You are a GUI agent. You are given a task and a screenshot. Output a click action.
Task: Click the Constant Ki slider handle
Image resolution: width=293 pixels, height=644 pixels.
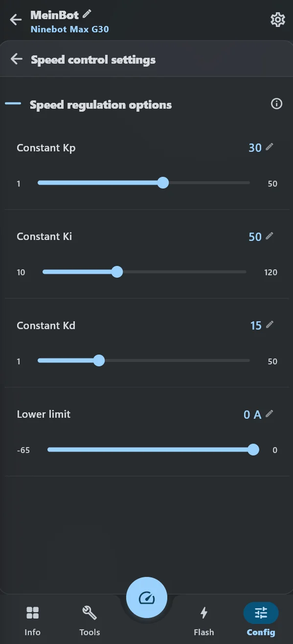[117, 272]
